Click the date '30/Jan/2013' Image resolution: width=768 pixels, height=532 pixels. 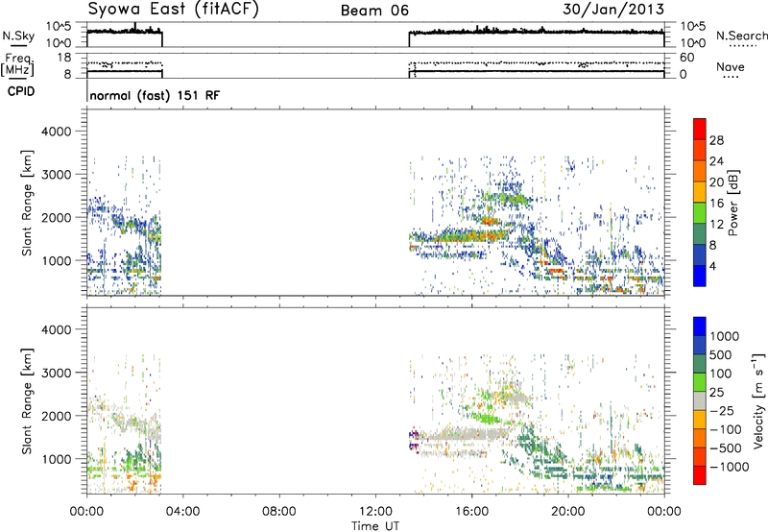(613, 9)
